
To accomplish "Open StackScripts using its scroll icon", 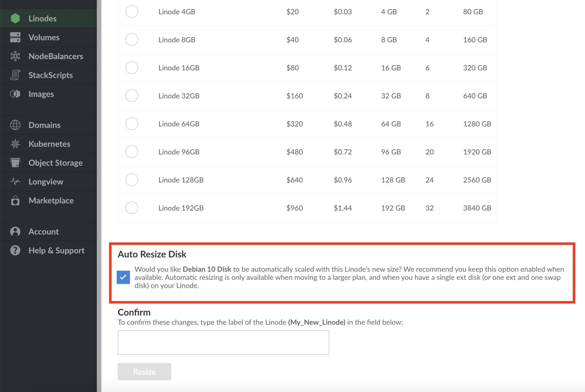I will (15, 75).
